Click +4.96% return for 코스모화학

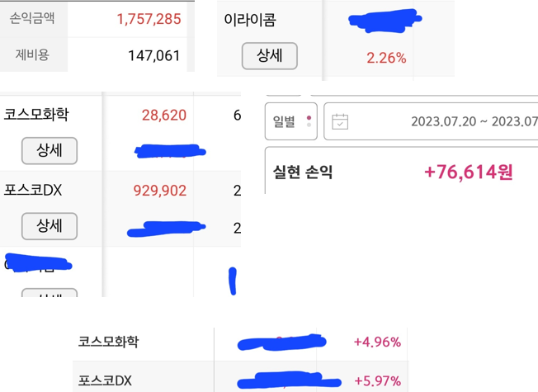377,342
